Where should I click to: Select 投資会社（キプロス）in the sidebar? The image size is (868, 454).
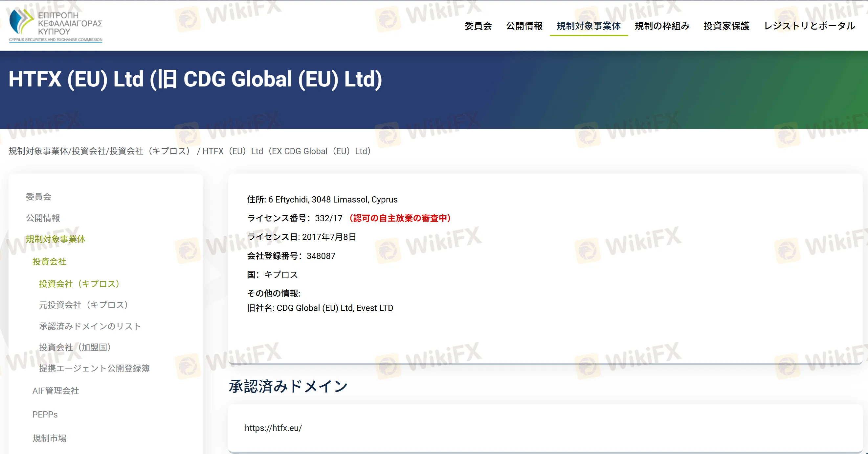[79, 284]
